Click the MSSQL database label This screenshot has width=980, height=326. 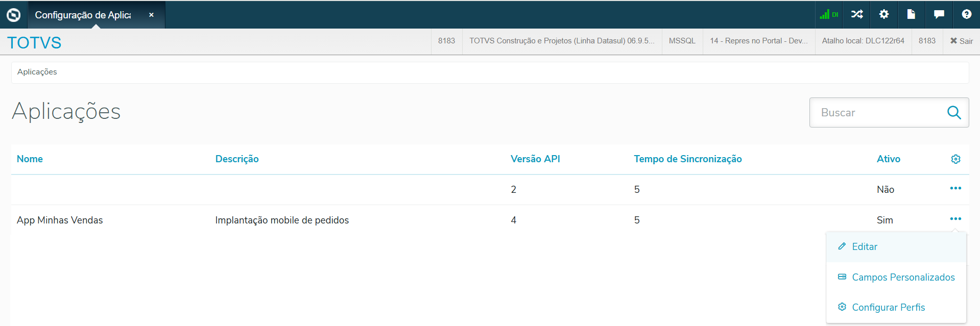(682, 41)
